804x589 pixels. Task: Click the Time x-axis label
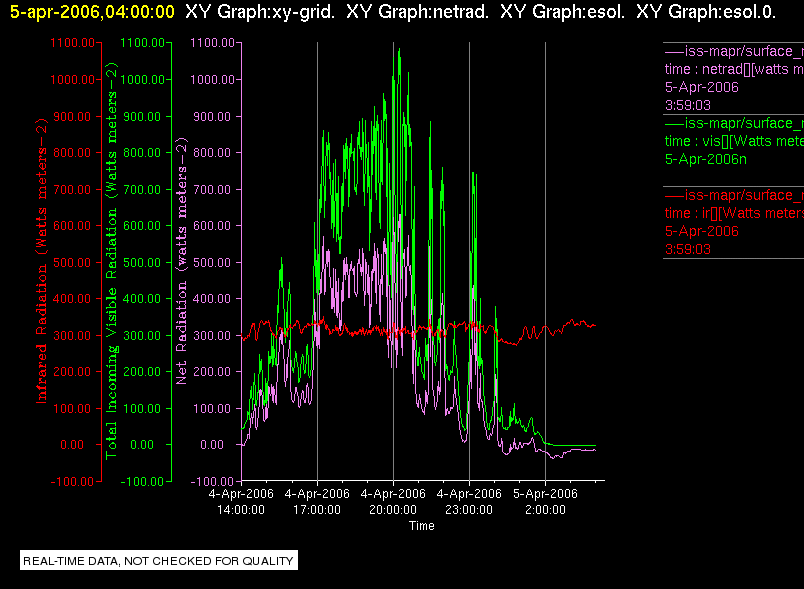tap(421, 526)
